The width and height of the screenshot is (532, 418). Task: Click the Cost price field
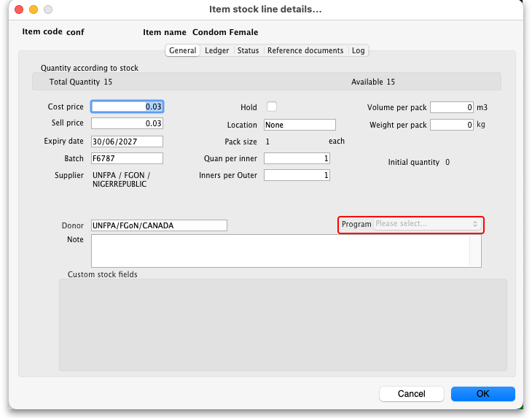pos(127,107)
